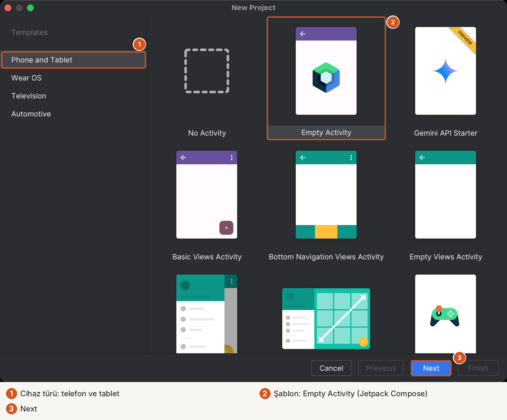
Task: Click the Empty Views Activity label
Action: (x=446, y=257)
